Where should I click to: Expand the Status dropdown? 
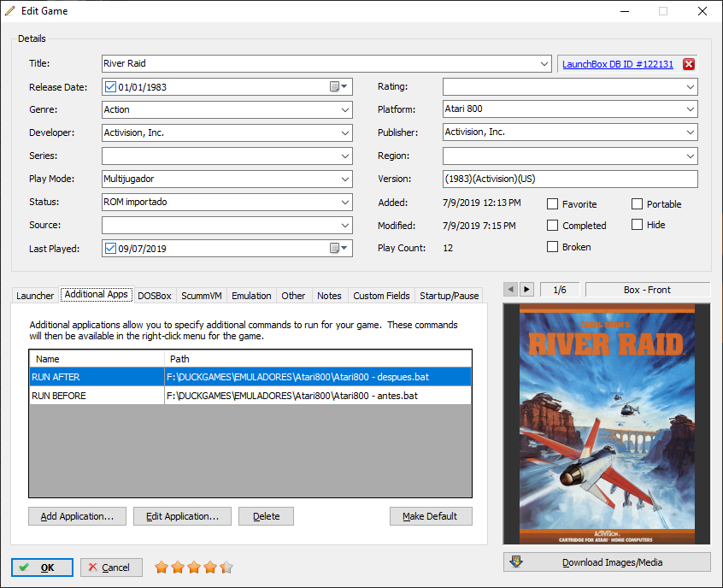tap(345, 202)
